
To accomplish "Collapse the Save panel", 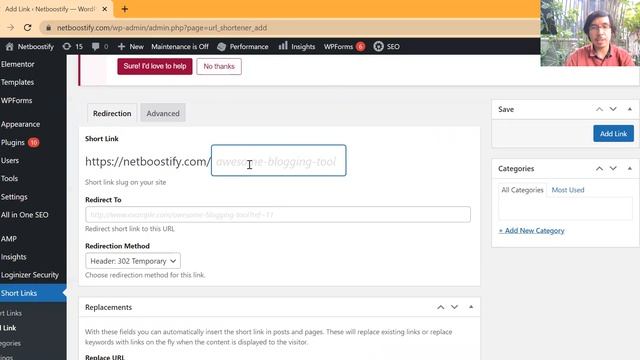I will pyautogui.click(x=630, y=109).
